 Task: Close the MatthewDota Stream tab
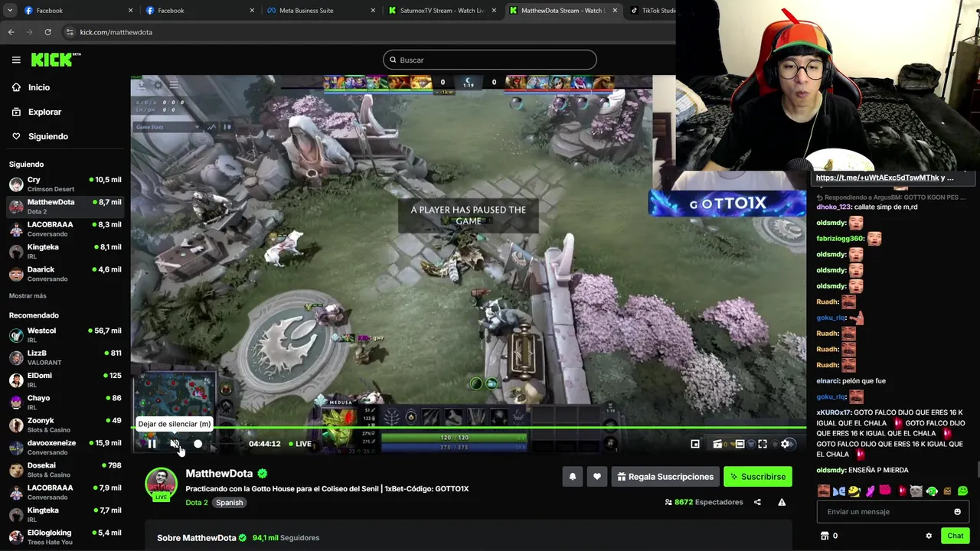click(615, 11)
